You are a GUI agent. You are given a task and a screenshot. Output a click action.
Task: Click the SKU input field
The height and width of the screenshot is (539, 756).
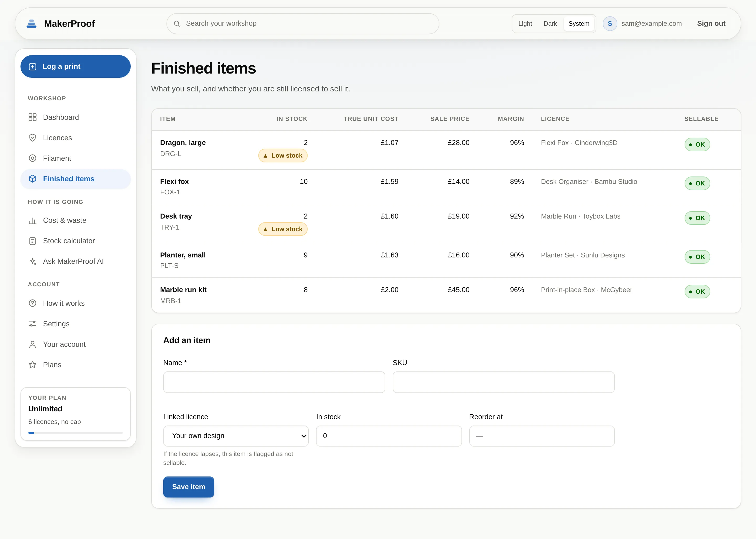point(503,382)
